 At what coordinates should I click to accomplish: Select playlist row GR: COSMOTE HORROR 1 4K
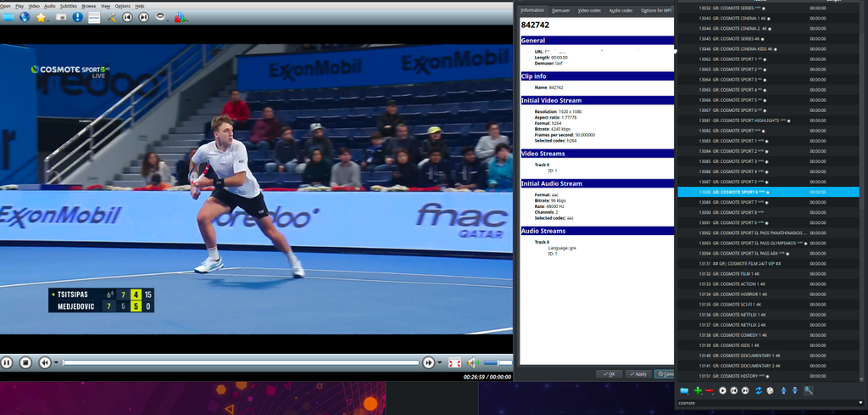768,294
